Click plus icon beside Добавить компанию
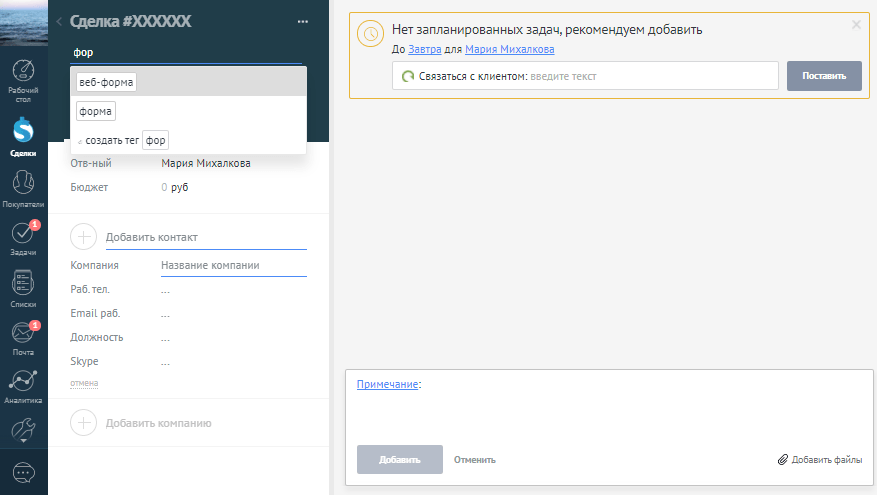The height and width of the screenshot is (495, 877). pos(83,423)
